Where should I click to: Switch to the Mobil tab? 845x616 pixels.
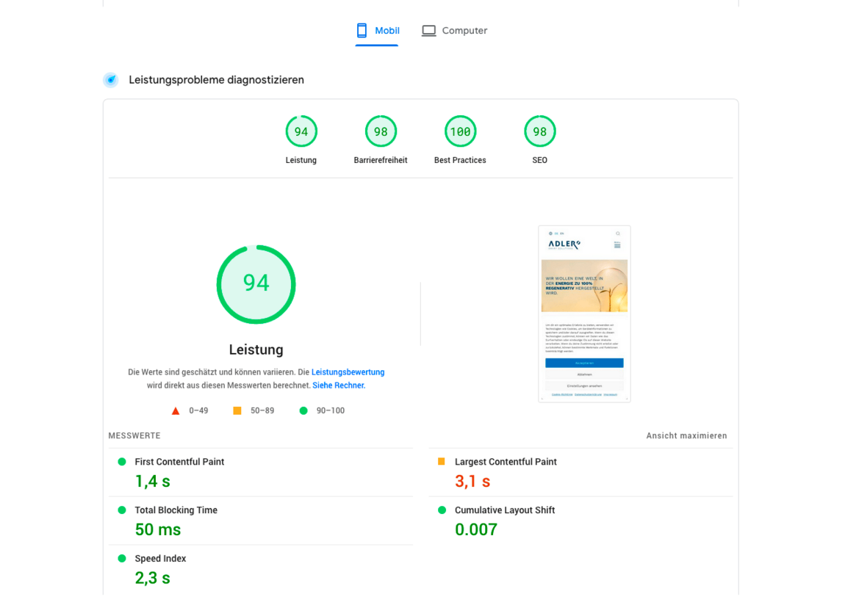point(377,31)
